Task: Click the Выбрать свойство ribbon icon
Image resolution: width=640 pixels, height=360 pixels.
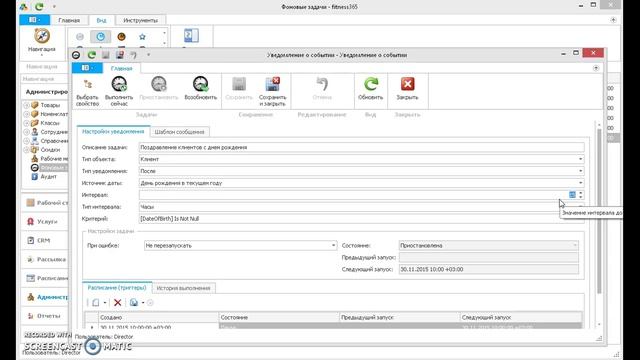Action: (87, 84)
